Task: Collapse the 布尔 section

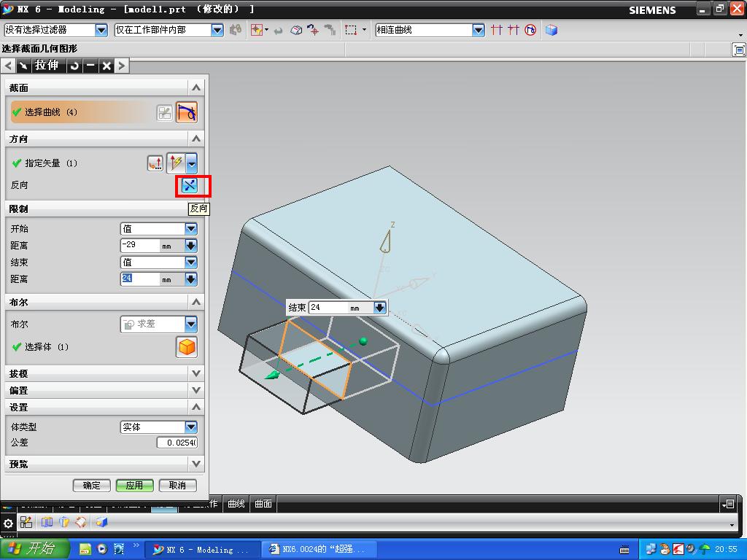Action: click(196, 302)
